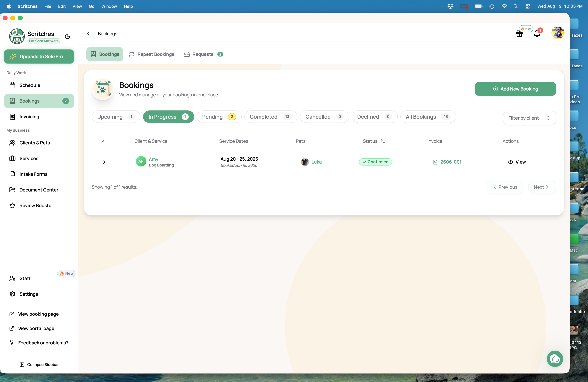Select the In Progress filter
The image size is (588, 382).
[x=169, y=117]
